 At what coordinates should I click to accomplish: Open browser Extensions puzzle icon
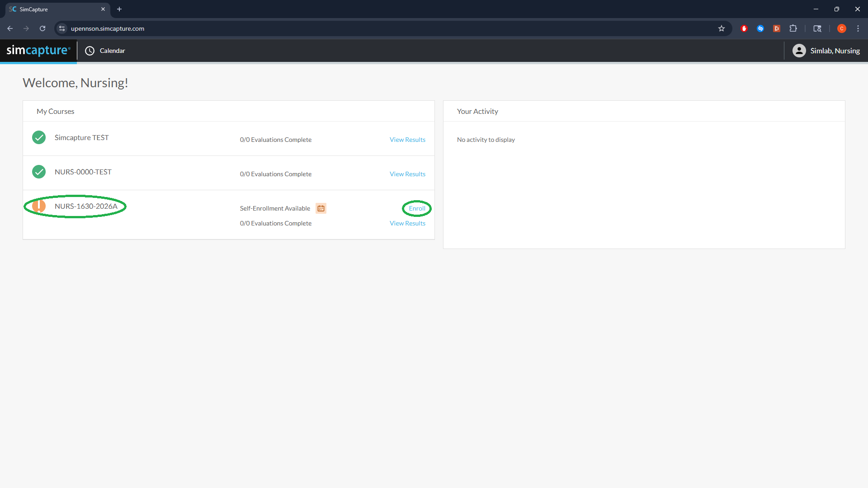(x=793, y=28)
